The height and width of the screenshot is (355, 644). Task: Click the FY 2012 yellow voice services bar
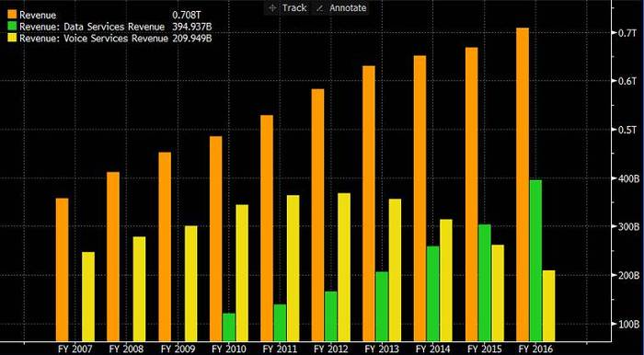[344, 267]
